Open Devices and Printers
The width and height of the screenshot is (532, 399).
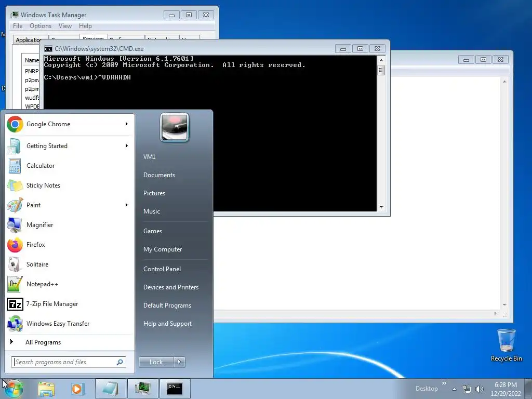[x=170, y=287]
